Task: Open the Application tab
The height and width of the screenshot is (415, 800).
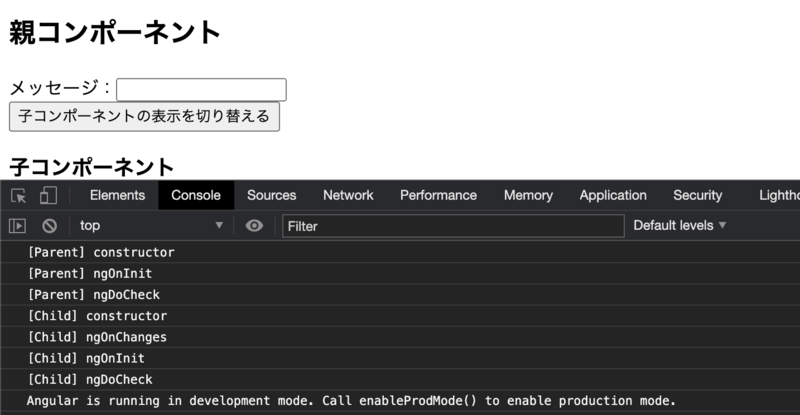Action: tap(613, 196)
